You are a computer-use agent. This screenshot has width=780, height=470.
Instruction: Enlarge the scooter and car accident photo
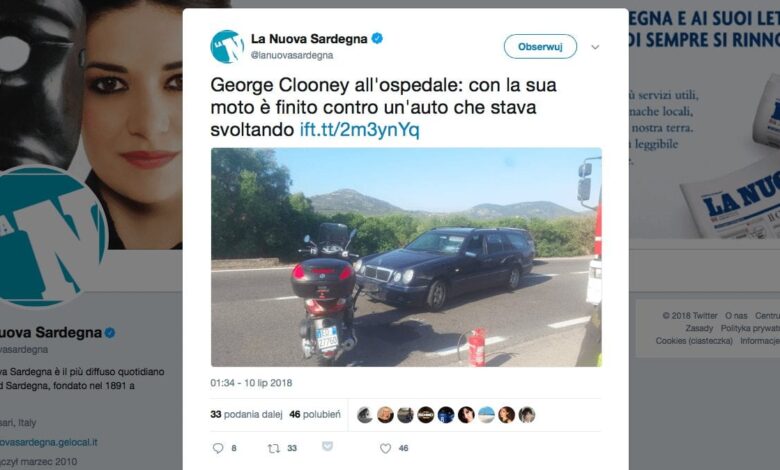406,257
